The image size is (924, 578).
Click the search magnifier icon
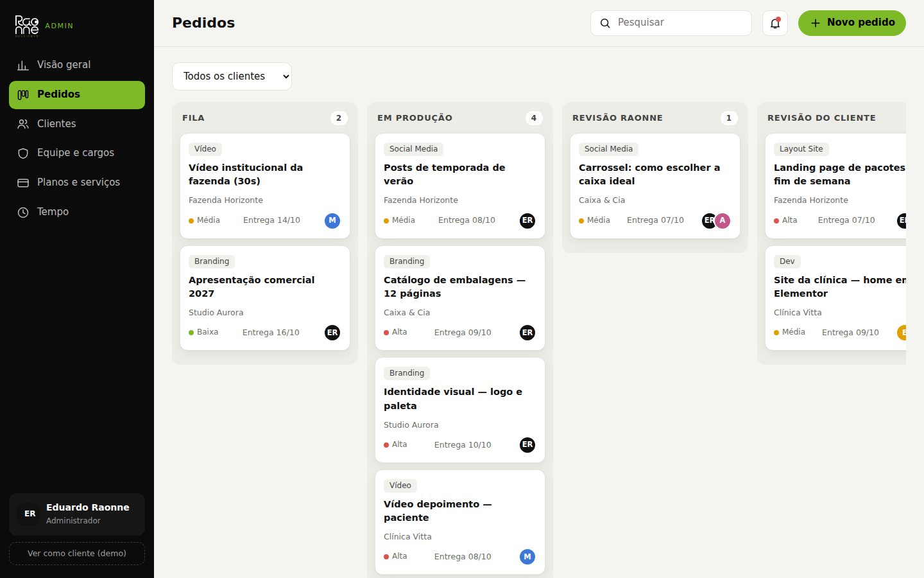pyautogui.click(x=604, y=23)
